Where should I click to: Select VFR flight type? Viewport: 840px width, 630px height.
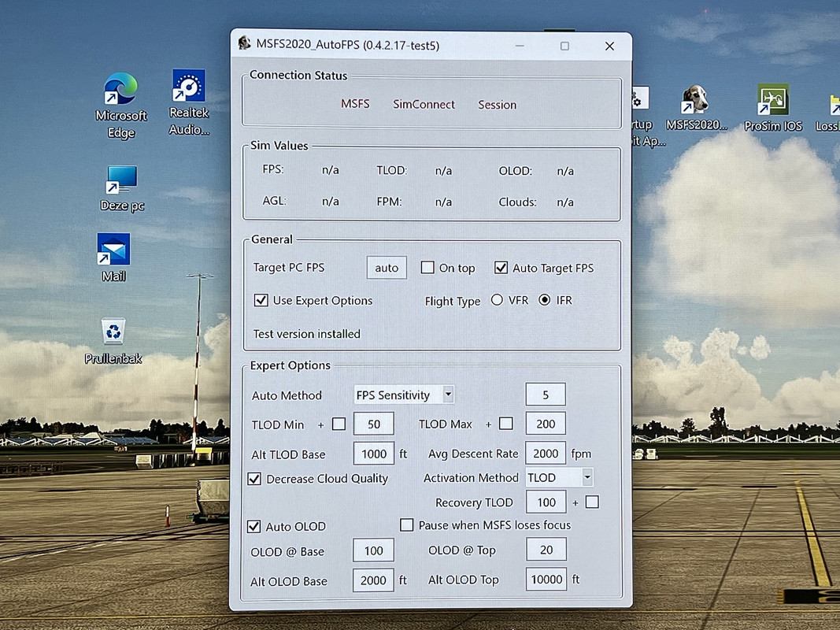pos(497,300)
